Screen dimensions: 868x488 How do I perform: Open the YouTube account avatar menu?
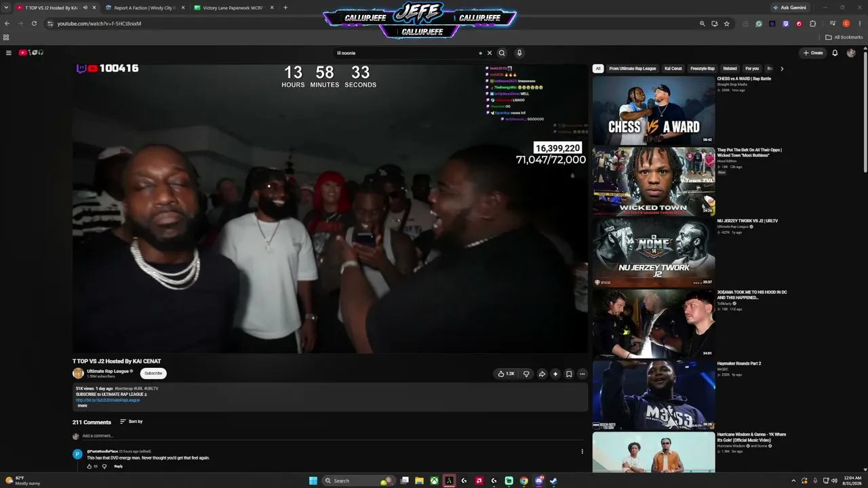point(851,53)
